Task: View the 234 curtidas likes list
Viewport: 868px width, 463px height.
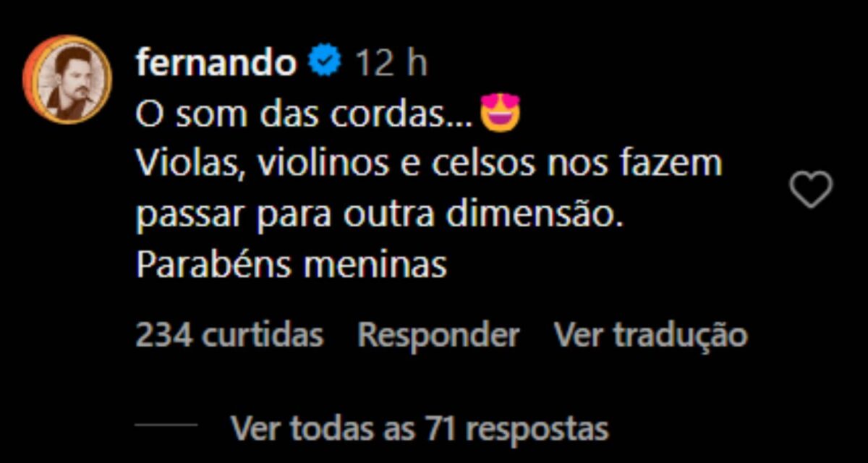Action: [x=229, y=336]
